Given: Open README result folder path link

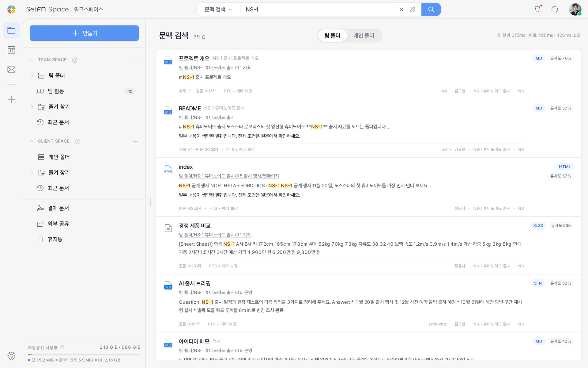Looking at the screenshot, I should coord(207,117).
